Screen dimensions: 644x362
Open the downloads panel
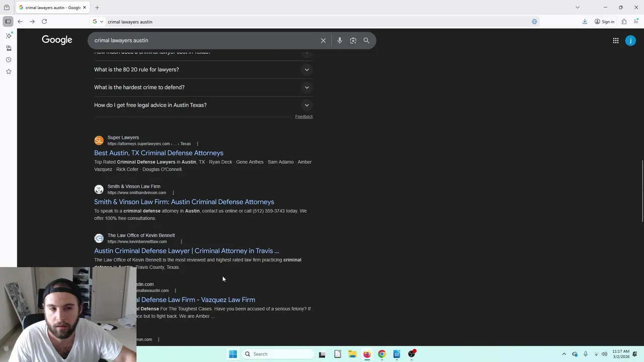point(585,22)
